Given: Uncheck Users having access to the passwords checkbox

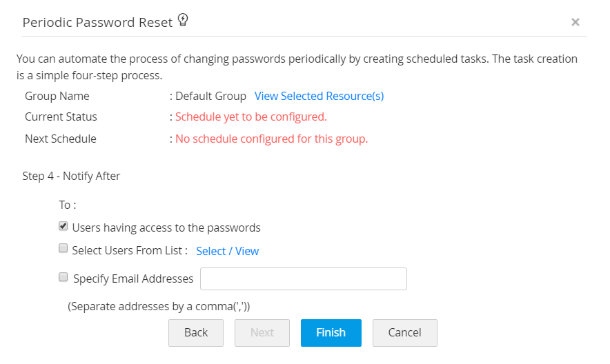Looking at the screenshot, I should click(x=63, y=226).
